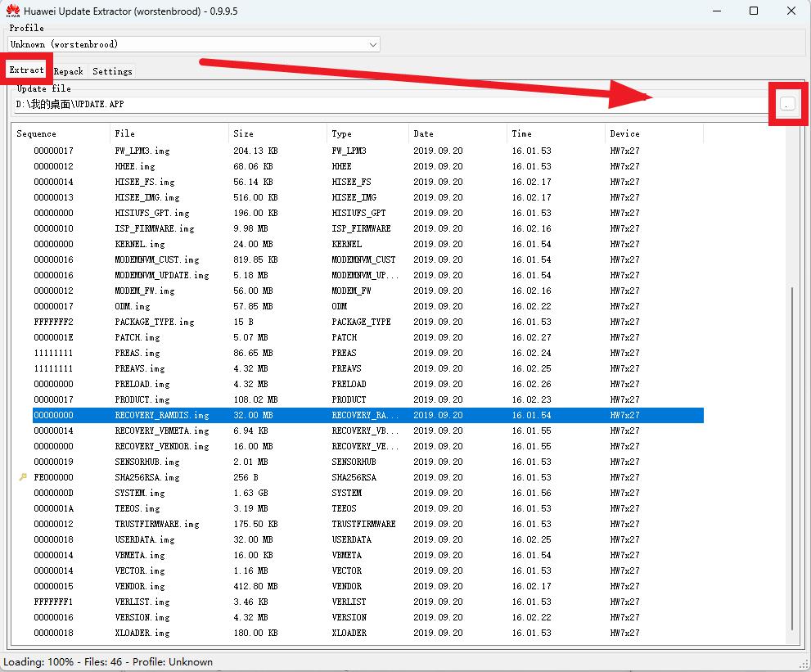Select HISIUFS_GPT.img in the list
811x672 pixels.
(367, 213)
